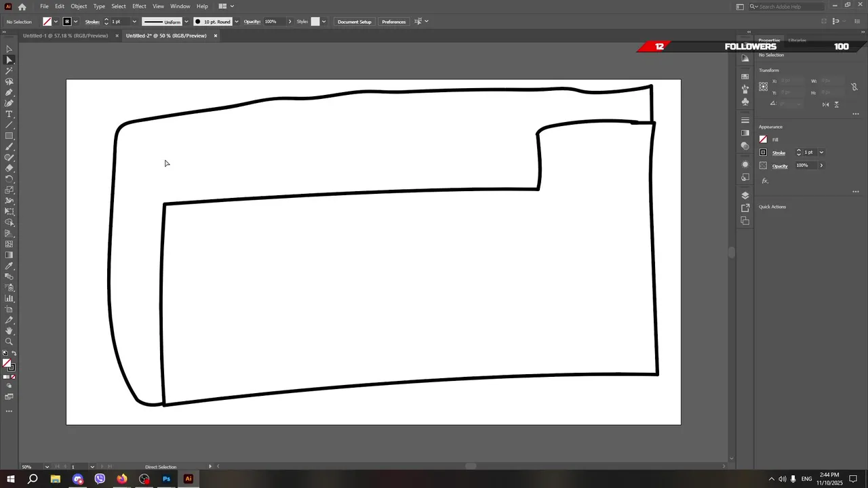Select the Paintbrush tool

coord(9,146)
